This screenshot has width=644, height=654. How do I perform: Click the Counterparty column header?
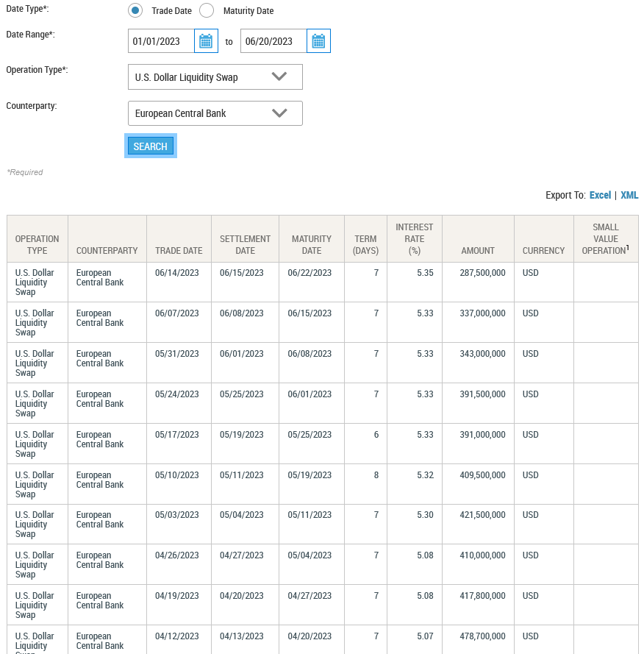[x=107, y=239]
